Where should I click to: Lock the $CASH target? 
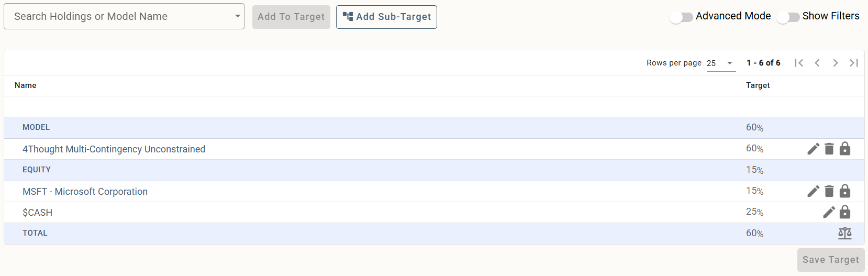pos(845,212)
